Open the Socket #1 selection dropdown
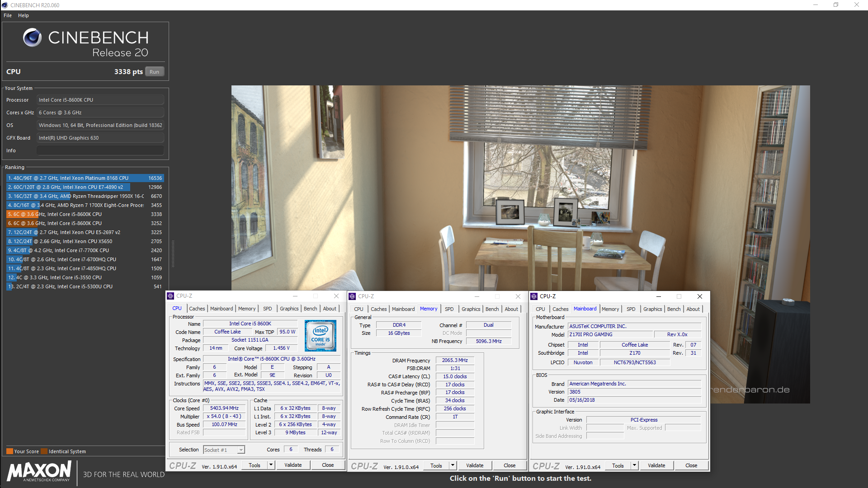Screen dimensions: 868x488 [x=224, y=450]
